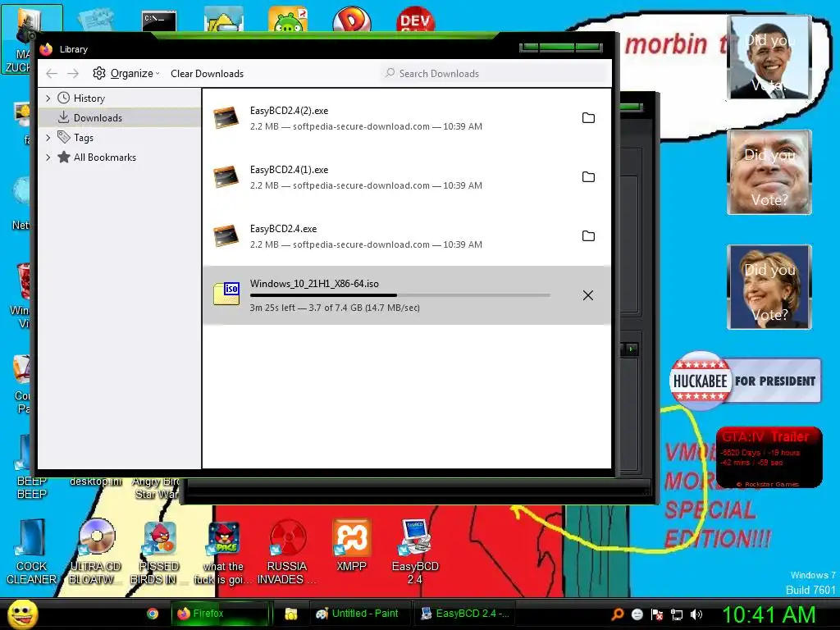Open the XMPP desktop shortcut

351,546
